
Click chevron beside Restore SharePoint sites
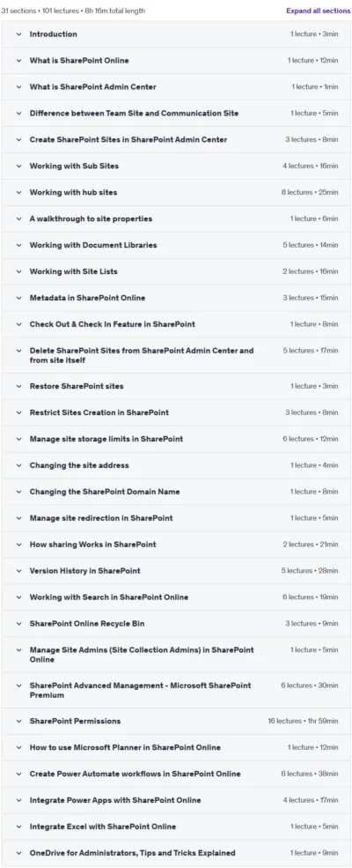[x=18, y=386]
